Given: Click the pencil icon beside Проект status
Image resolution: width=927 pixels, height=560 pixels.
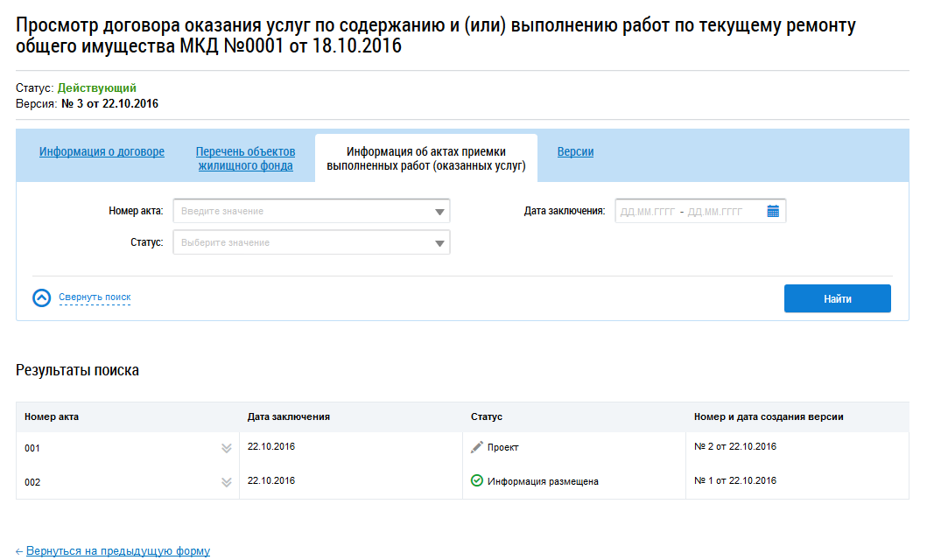Looking at the screenshot, I should 477,447.
